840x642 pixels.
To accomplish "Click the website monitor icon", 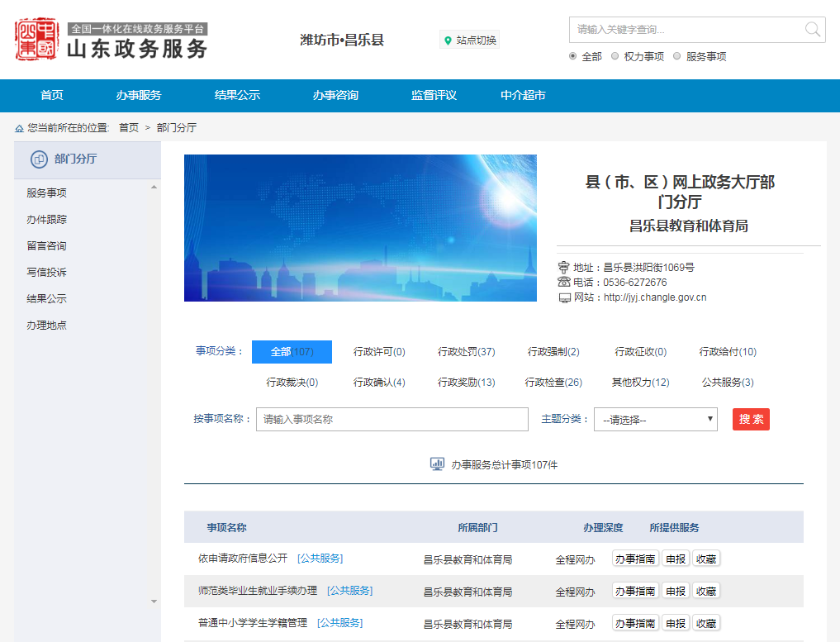I will click(565, 297).
